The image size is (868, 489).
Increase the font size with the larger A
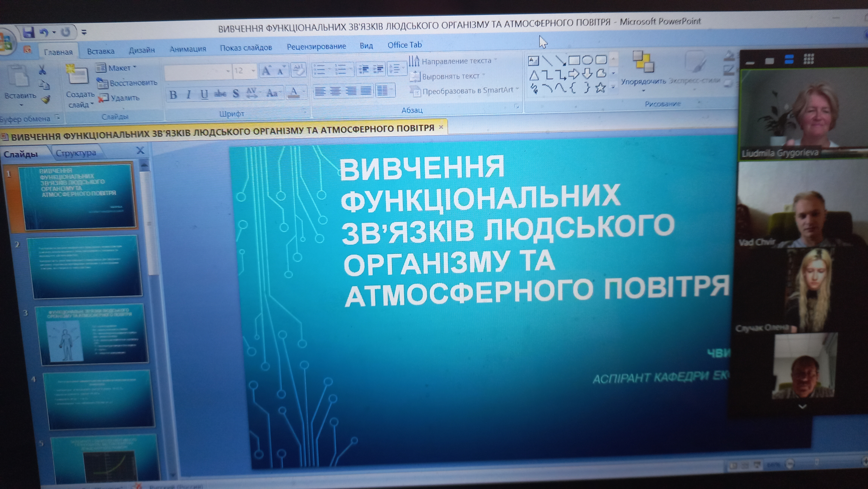click(266, 70)
